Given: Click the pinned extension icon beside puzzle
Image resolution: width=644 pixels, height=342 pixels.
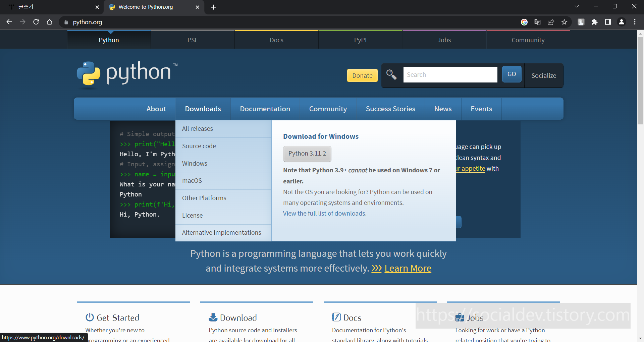Looking at the screenshot, I should [581, 22].
